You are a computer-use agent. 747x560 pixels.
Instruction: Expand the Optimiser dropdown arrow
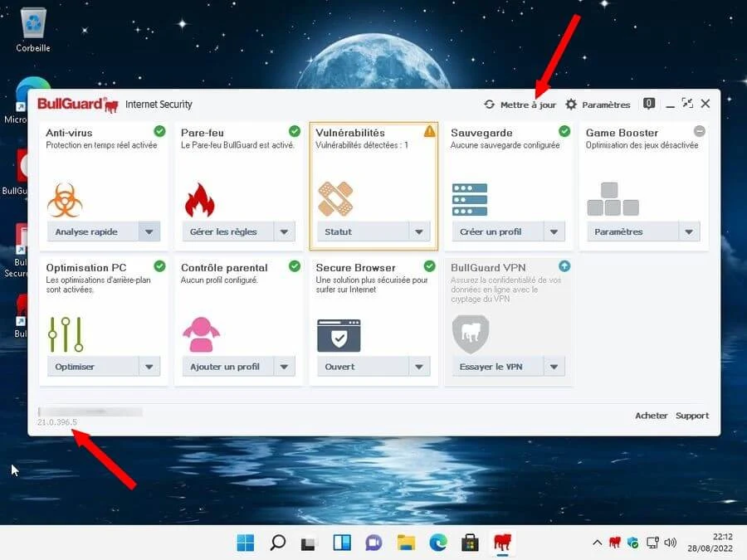[149, 367]
